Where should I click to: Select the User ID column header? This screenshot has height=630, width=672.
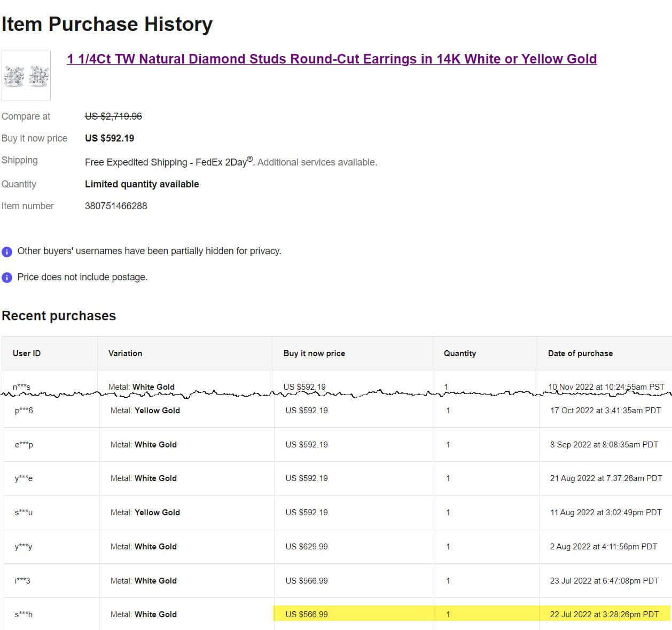coord(27,353)
